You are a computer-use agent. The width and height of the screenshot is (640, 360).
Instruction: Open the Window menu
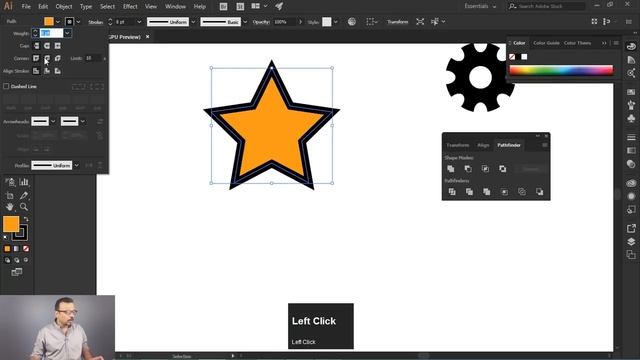(175, 7)
